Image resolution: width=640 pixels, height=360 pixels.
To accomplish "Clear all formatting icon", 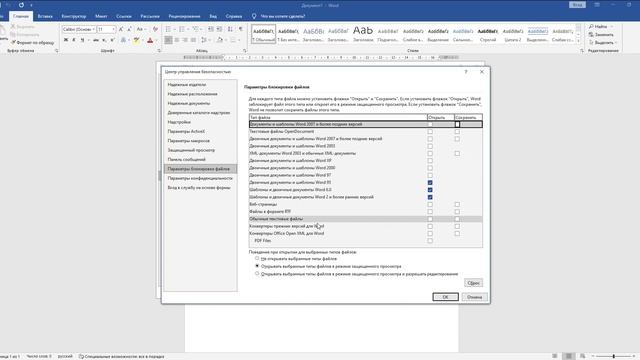I will click(155, 29).
